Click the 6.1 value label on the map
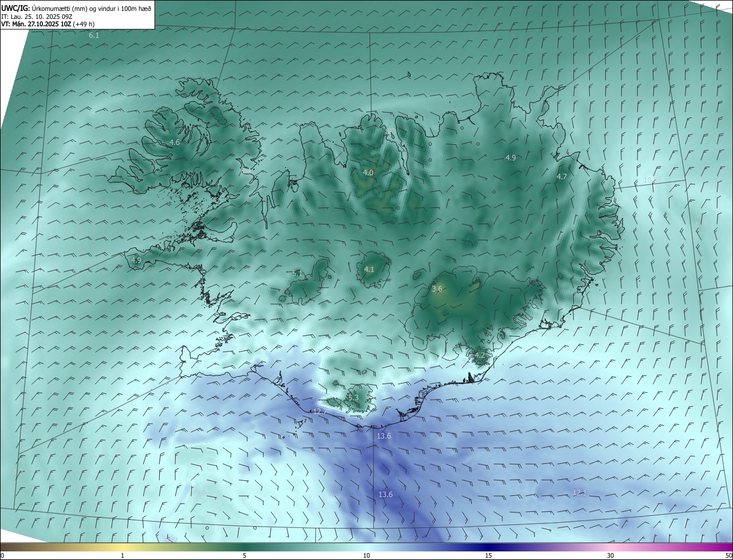The height and width of the screenshot is (560, 733). 94,36
